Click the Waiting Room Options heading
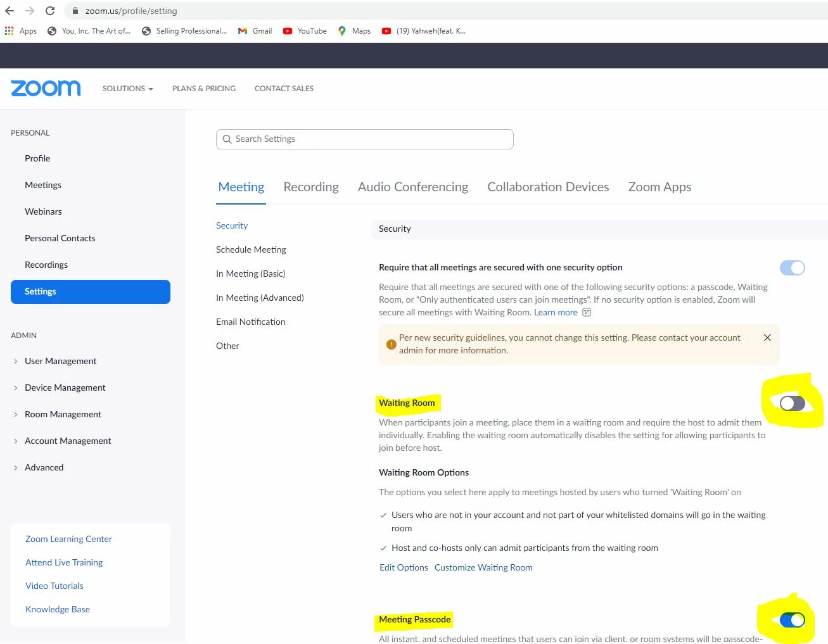828x644 pixels. (x=424, y=472)
